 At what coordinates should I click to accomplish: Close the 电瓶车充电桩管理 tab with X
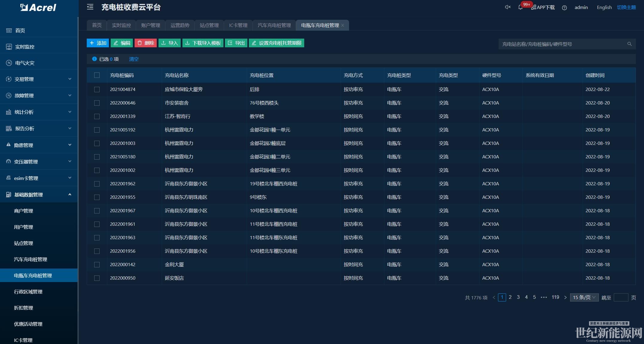(x=343, y=25)
